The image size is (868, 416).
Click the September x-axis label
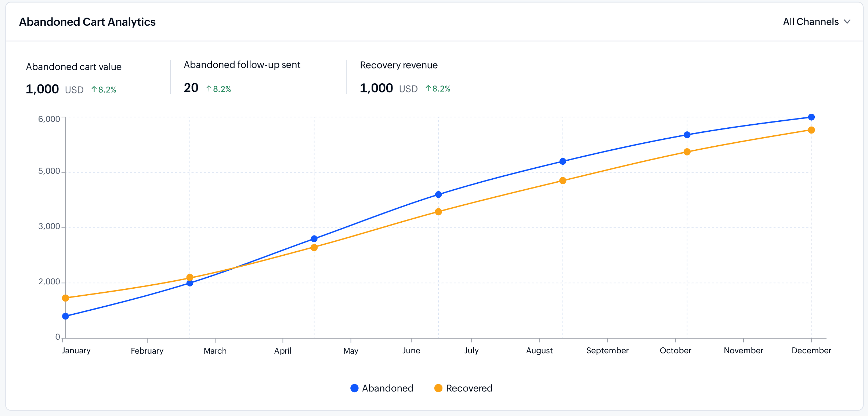click(607, 351)
